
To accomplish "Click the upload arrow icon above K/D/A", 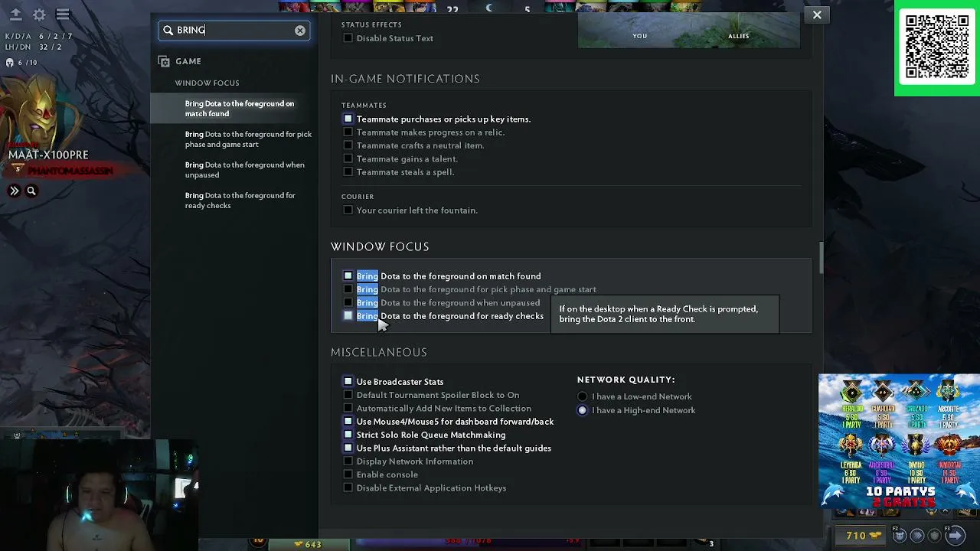I will tap(15, 15).
